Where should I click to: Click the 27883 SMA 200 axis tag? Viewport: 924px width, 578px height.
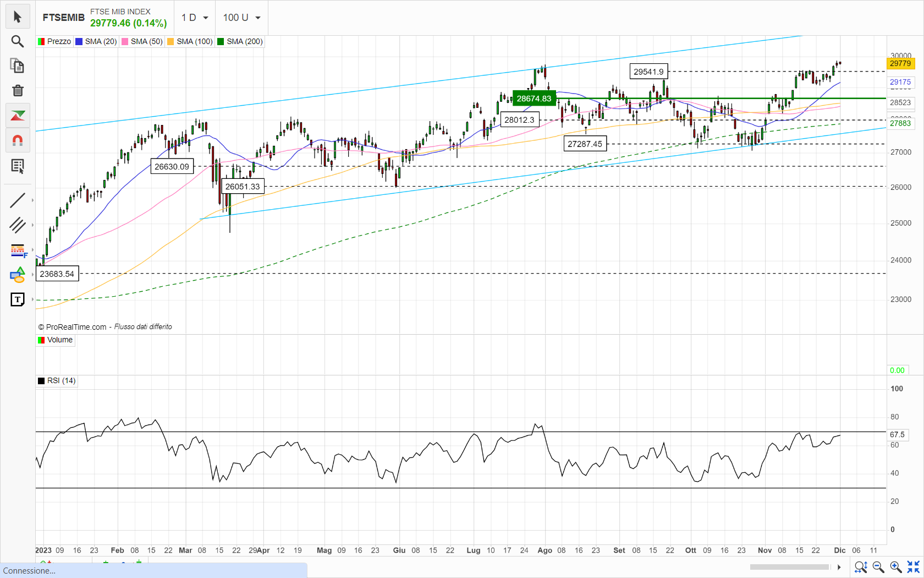coord(900,123)
